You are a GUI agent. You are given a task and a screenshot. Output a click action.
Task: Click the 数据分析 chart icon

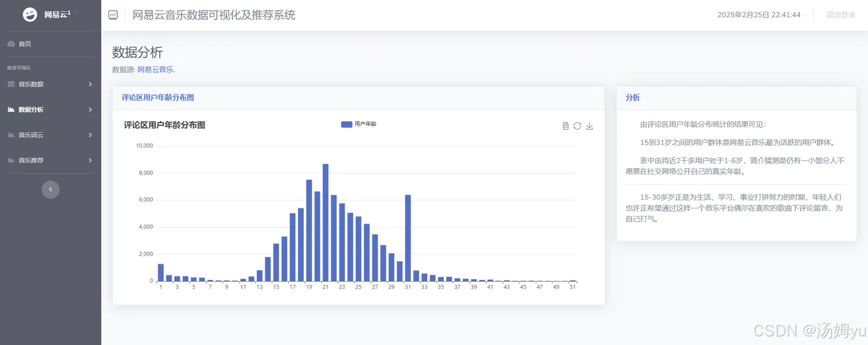point(11,109)
